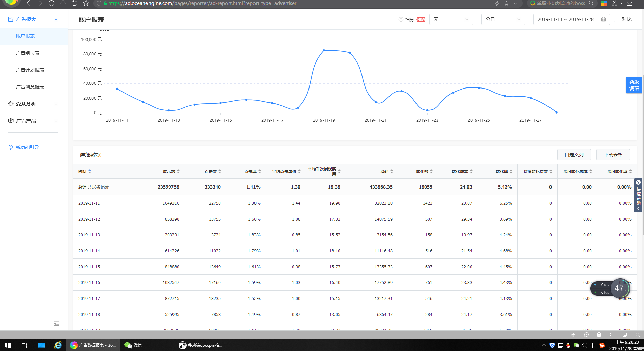644x351 pixels.
Task: Click the browser home icon
Action: point(63,3)
